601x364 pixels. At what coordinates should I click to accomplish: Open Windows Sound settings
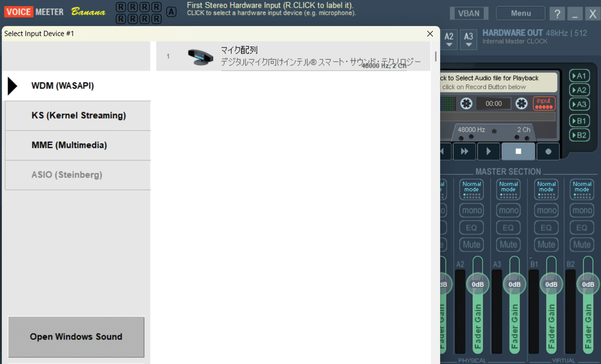[x=76, y=336]
